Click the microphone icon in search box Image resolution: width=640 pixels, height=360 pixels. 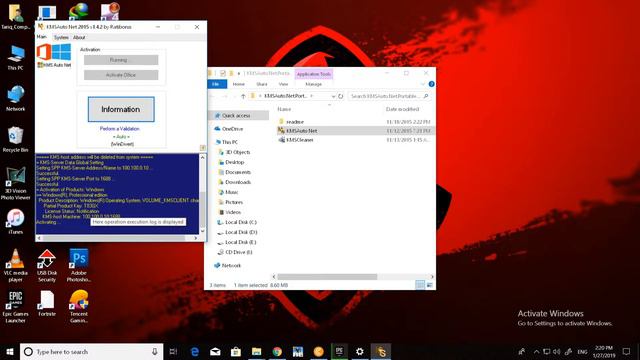point(155,351)
